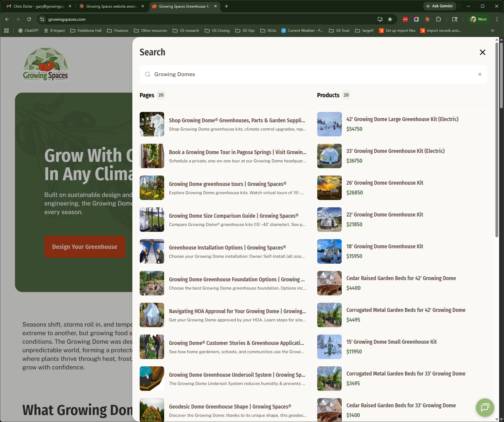Expand the GS Trust bookmark folder

339,31
